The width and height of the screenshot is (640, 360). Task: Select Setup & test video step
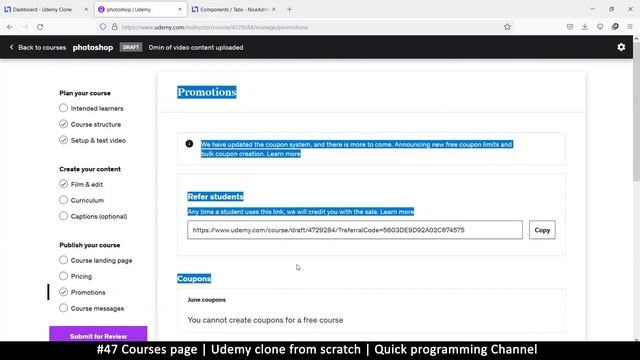[x=92, y=140]
